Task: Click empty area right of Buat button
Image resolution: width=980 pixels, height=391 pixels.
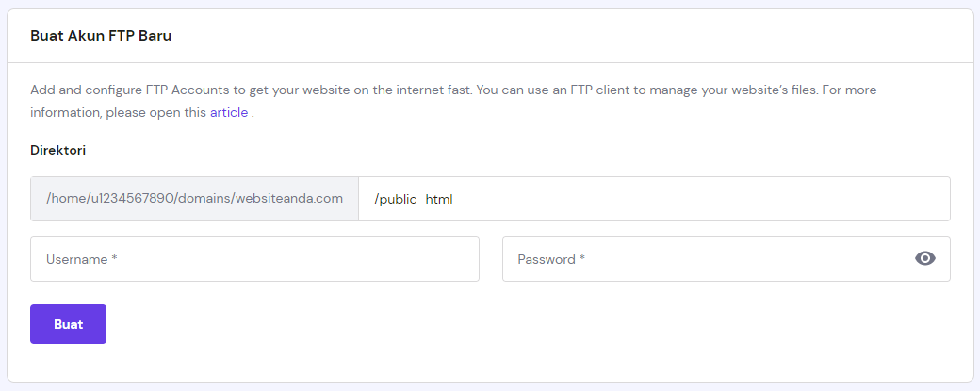Action: click(x=471, y=324)
